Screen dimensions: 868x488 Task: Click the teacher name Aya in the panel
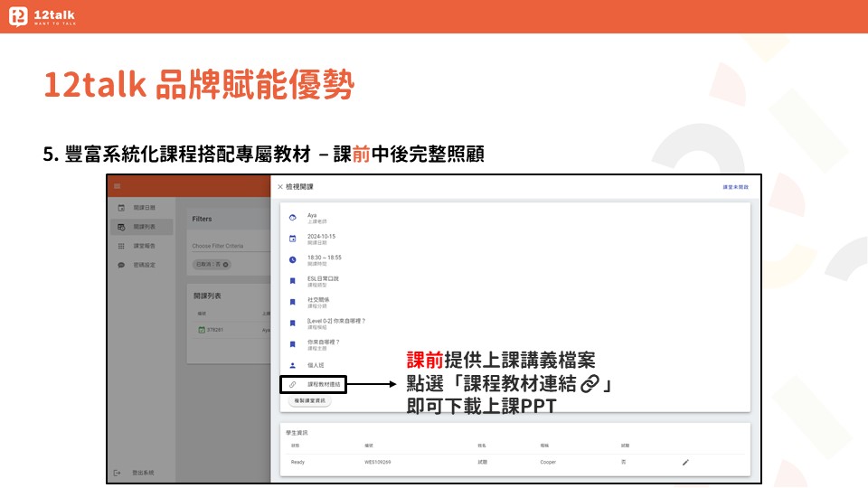[x=312, y=215]
